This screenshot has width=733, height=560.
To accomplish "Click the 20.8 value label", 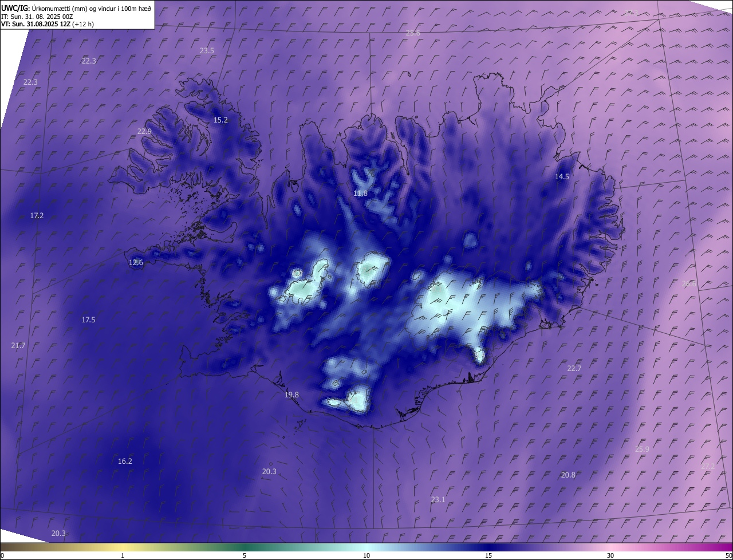I will tap(568, 475).
